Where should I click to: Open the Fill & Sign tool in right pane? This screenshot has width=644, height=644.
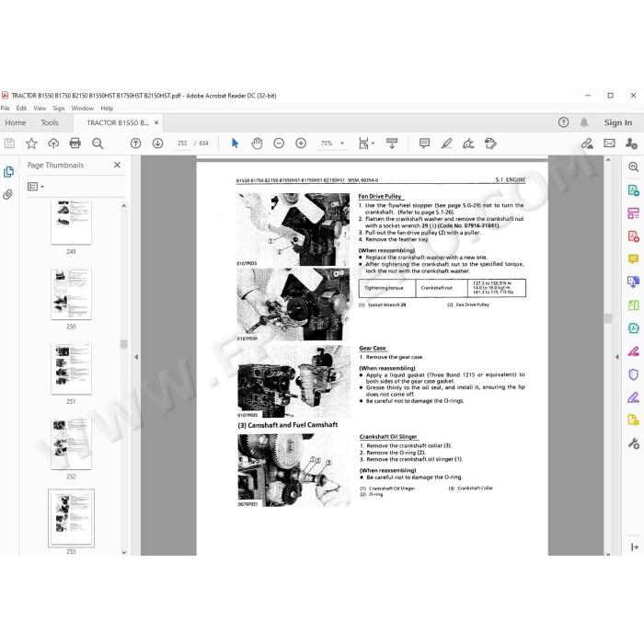pos(633,397)
